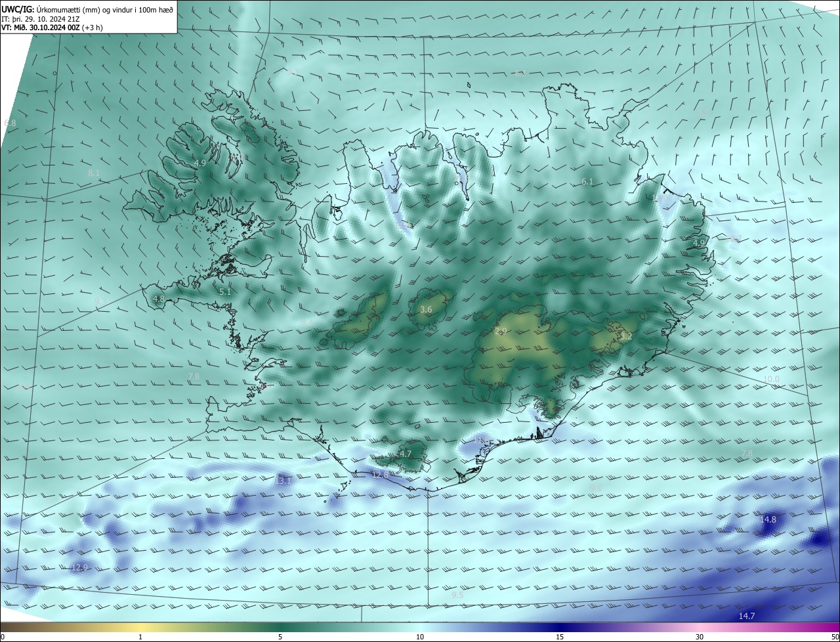Click the 5.1 value label
The width and height of the screenshot is (840, 642).
pyautogui.click(x=225, y=291)
